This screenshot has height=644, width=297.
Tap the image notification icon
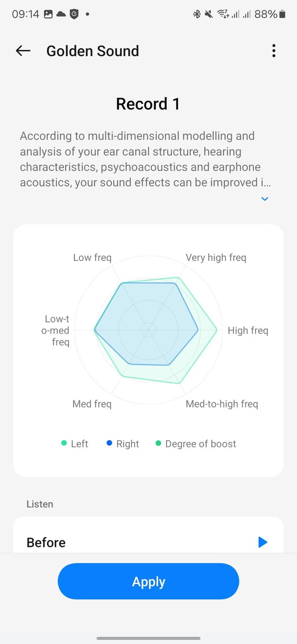[x=48, y=14]
